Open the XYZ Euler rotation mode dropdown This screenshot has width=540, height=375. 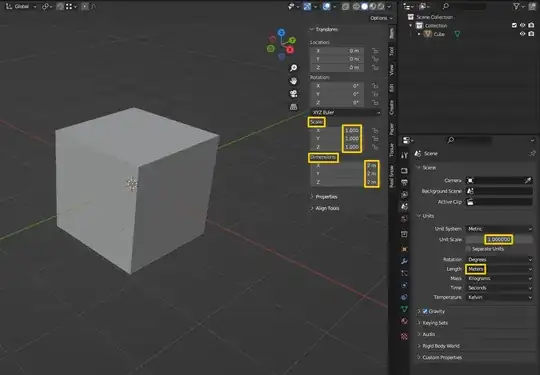tap(346, 112)
